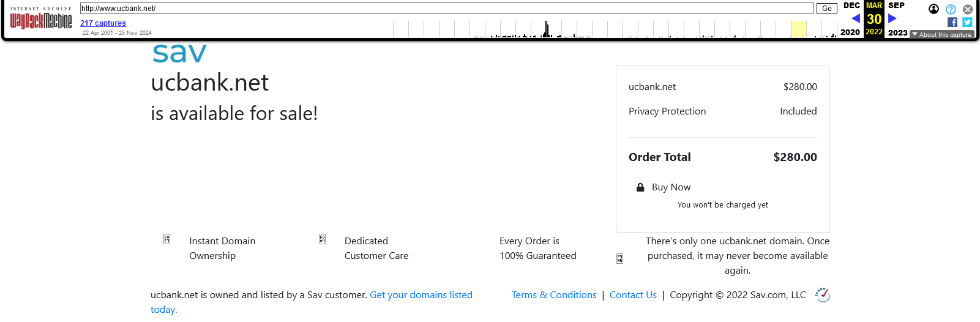The height and width of the screenshot is (322, 980).
Task: Go to previous capture with left arrow
Action: [856, 18]
